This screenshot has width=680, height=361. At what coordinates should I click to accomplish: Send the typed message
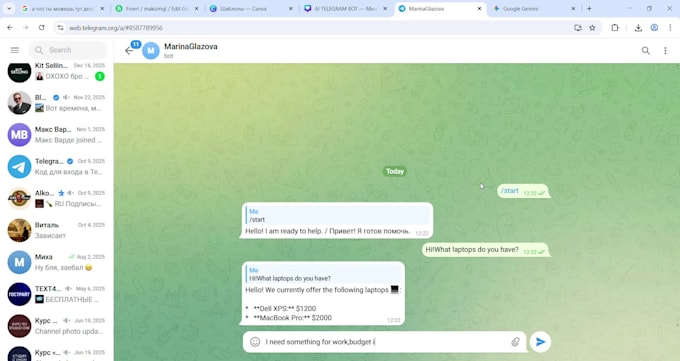click(540, 342)
